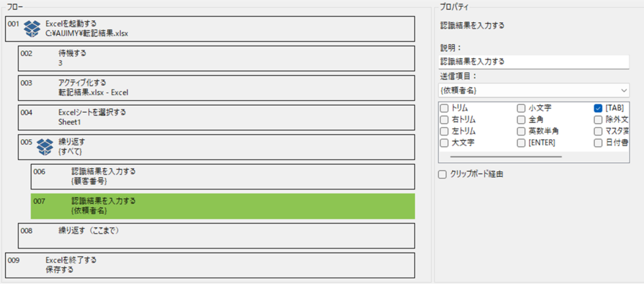The height and width of the screenshot is (284, 644).
Task: Toggle the クリップボード経由 checkbox
Action: coord(443,174)
